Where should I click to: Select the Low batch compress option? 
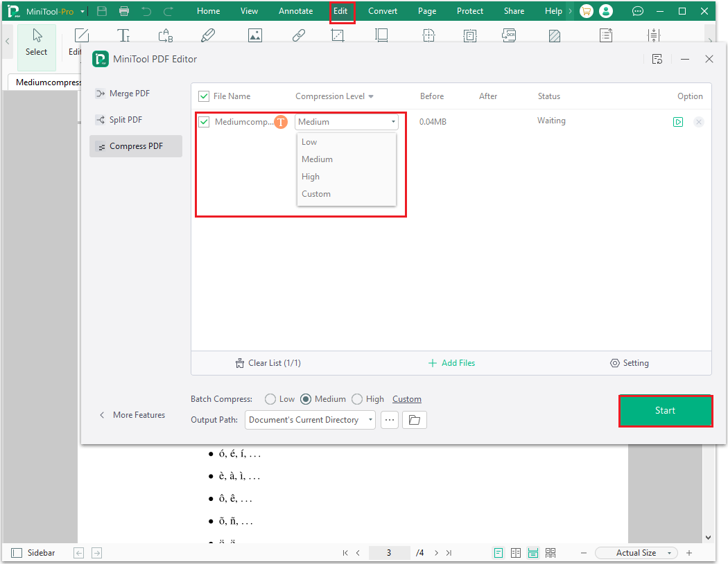click(x=270, y=398)
